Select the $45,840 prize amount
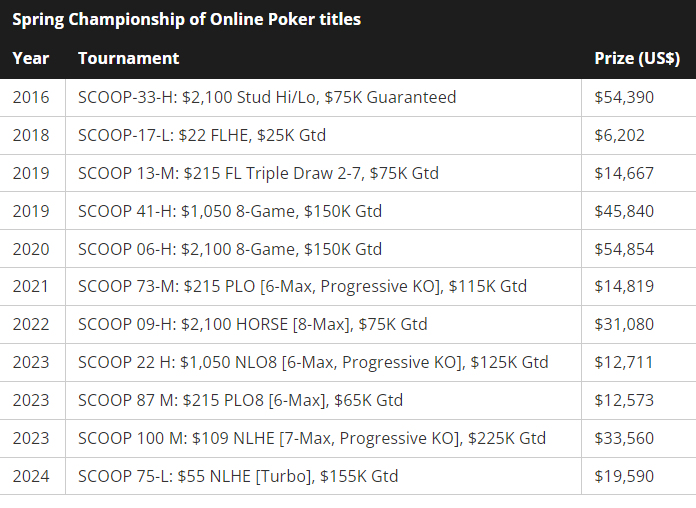The height and width of the screenshot is (508, 696). pyautogui.click(x=624, y=211)
